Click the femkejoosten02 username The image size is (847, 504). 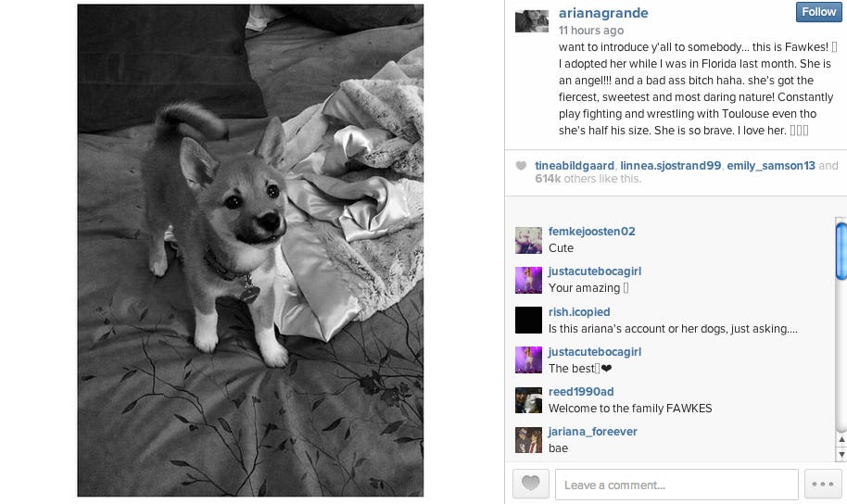591,232
